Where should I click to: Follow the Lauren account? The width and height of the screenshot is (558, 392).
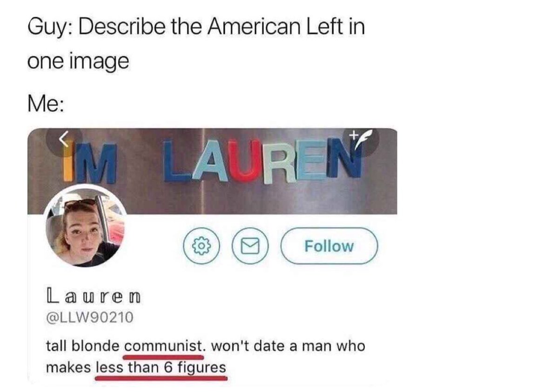[x=329, y=246]
